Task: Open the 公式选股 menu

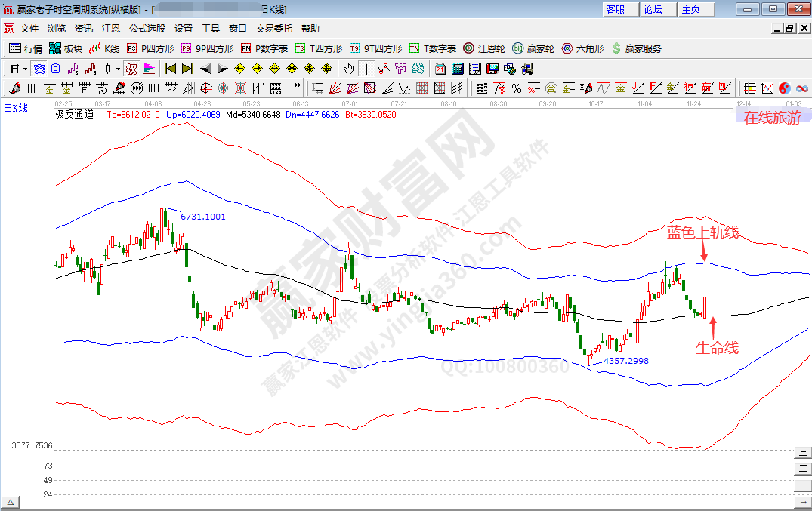Action: click(147, 29)
